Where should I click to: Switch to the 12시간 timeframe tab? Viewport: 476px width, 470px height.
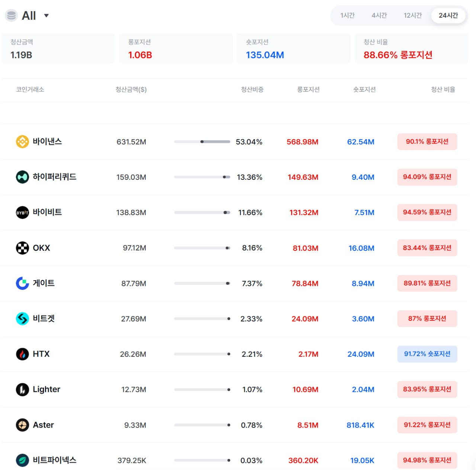pos(413,16)
